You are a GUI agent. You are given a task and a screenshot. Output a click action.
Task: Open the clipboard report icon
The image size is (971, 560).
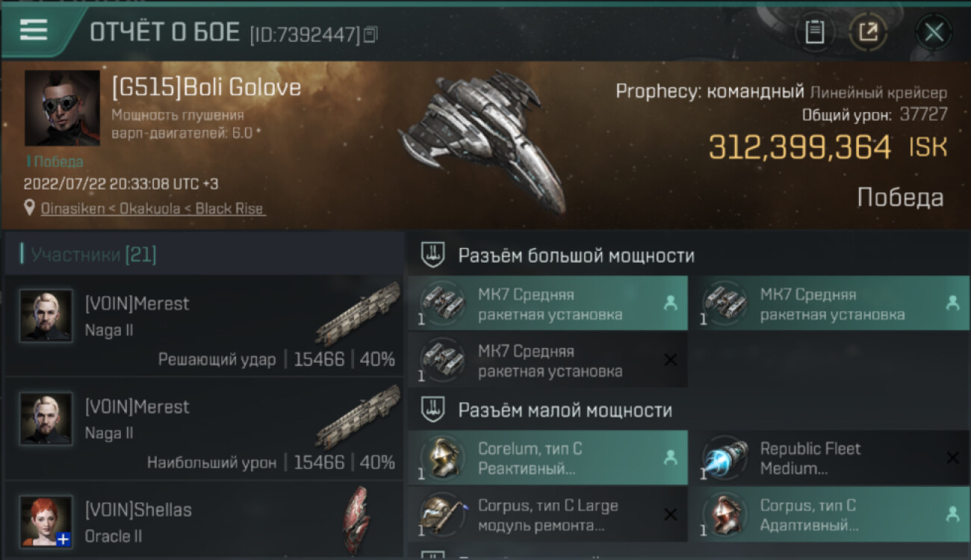click(814, 32)
